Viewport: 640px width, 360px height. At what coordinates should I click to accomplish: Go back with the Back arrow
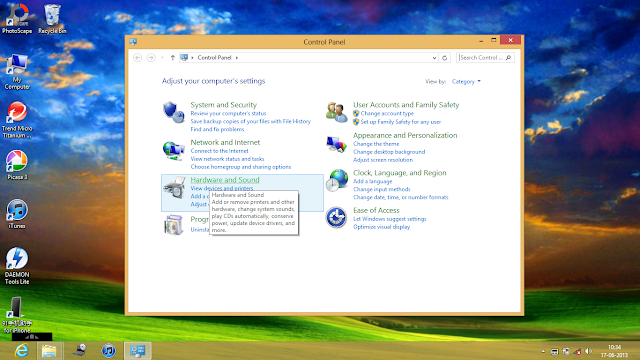click(138, 58)
